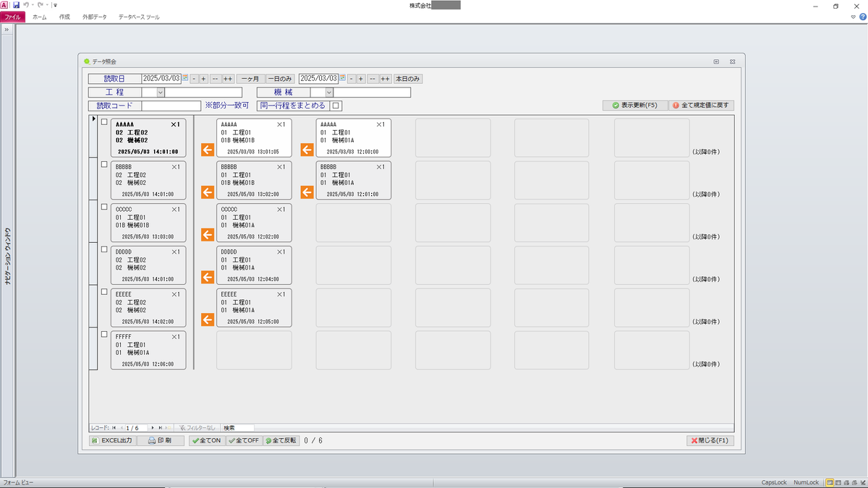This screenshot has height=488, width=868.
Task: Click the ナビゲーション ウィンドウ side bar
Action: click(7, 257)
